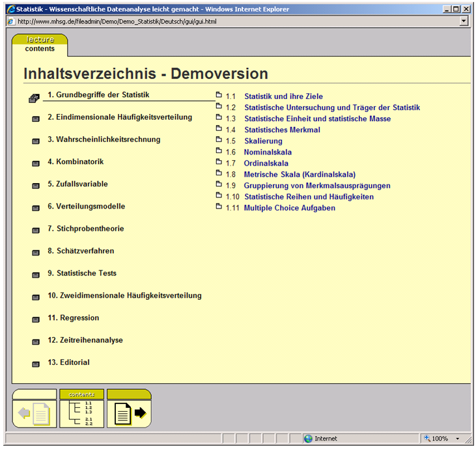Open section Statistik und ihre Ziele
Image resolution: width=476 pixels, height=449 pixels.
(x=283, y=96)
